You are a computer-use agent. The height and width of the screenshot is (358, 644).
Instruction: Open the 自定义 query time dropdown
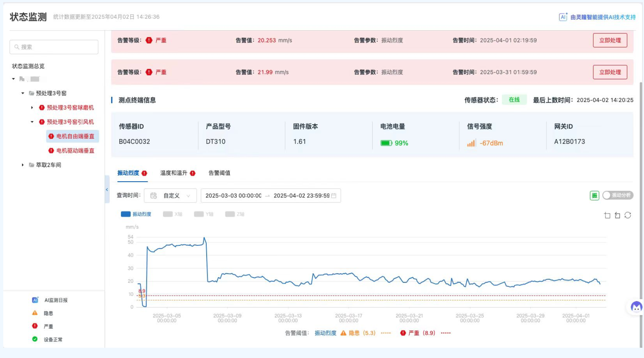pos(170,196)
